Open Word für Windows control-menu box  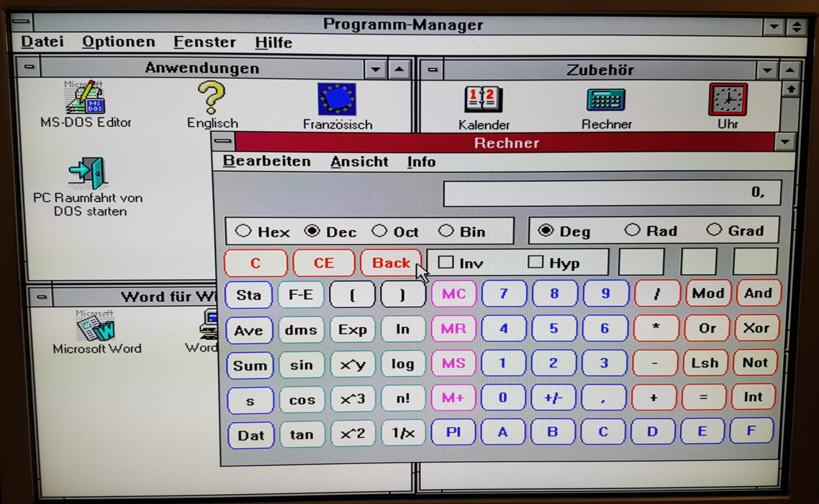(41, 297)
